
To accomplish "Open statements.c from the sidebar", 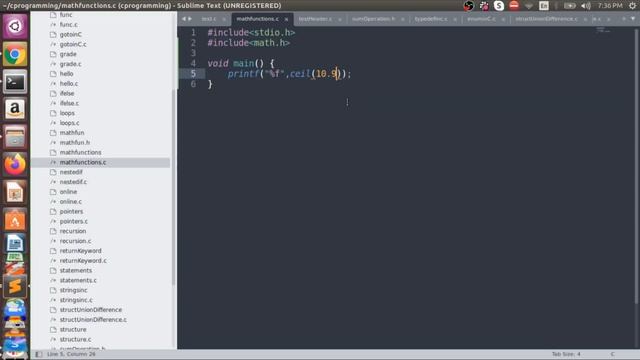I will [x=78, y=280].
